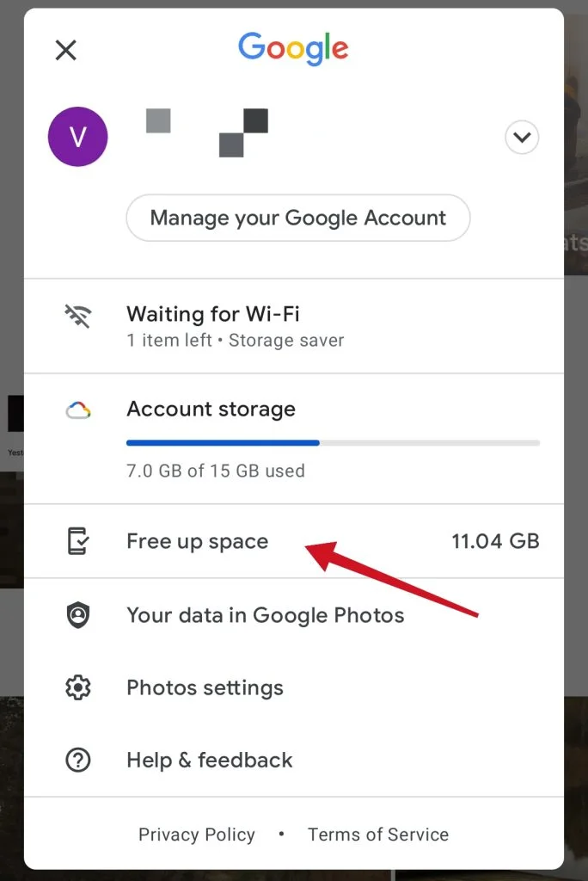Open Privacy Policy link
588x881 pixels.
(x=197, y=835)
